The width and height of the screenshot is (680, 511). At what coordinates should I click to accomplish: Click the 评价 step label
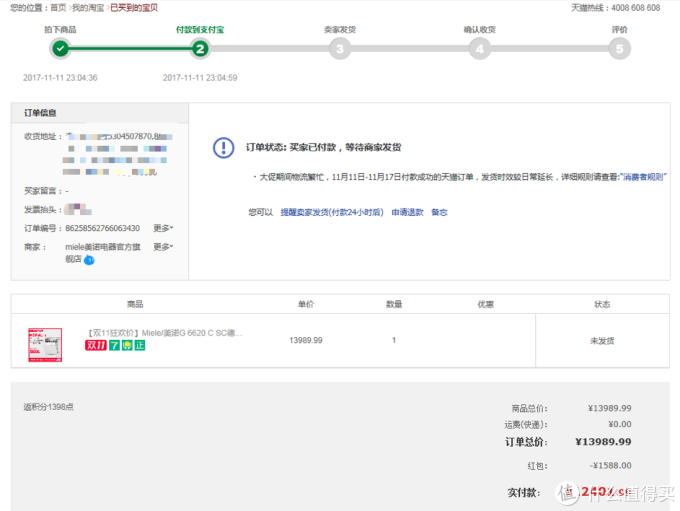pos(619,29)
